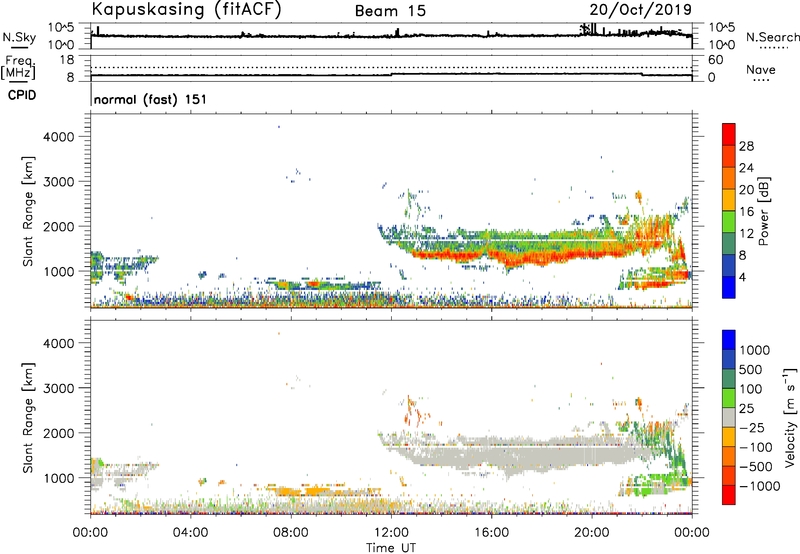Click the Velocity [m s-1] colorbar title
This screenshot has height=554, width=800.
tap(790, 417)
